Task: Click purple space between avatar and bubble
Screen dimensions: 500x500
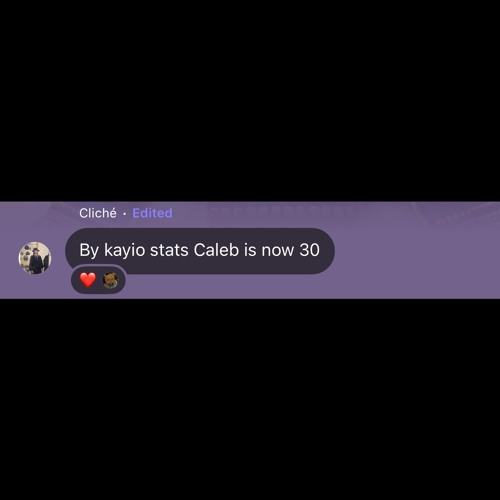Action: pos(58,258)
